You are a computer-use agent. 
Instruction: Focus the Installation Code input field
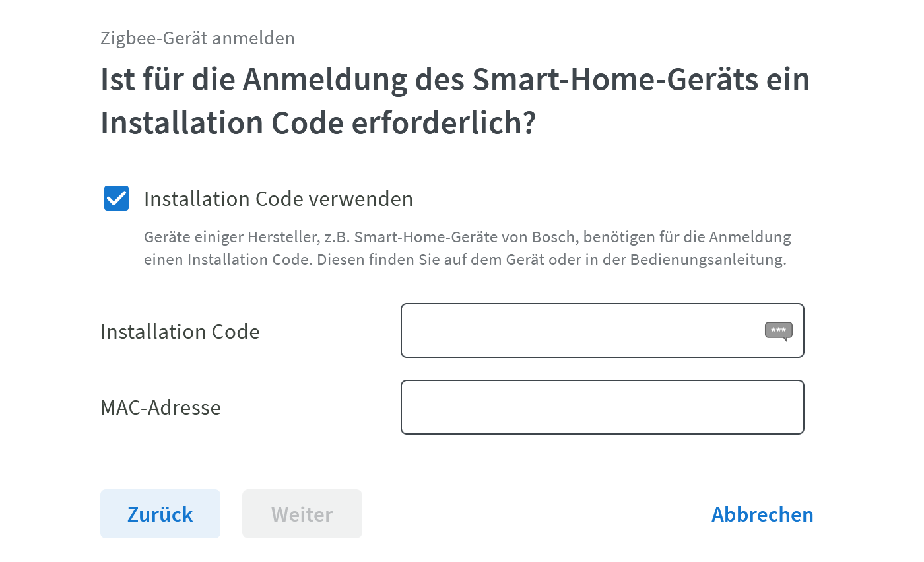click(x=581, y=330)
